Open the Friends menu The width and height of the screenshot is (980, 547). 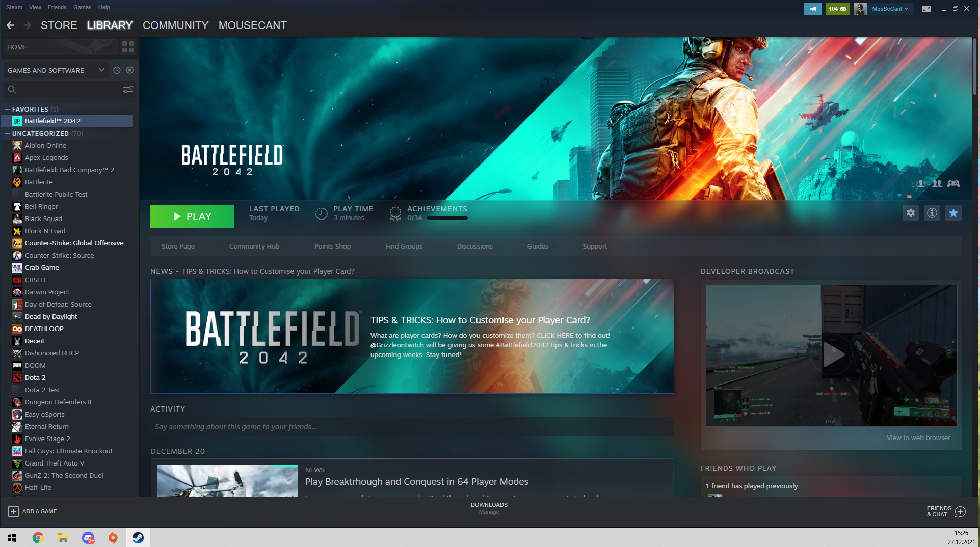pyautogui.click(x=57, y=7)
